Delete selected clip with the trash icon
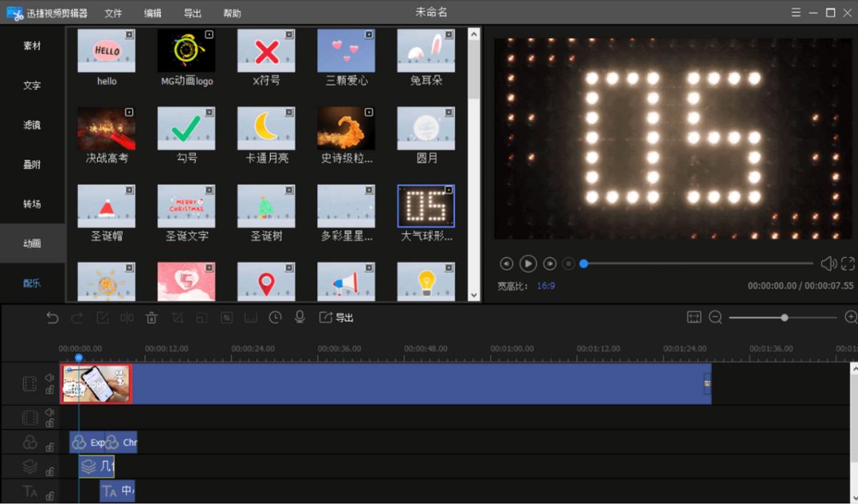Image resolution: width=858 pixels, height=504 pixels. click(152, 318)
